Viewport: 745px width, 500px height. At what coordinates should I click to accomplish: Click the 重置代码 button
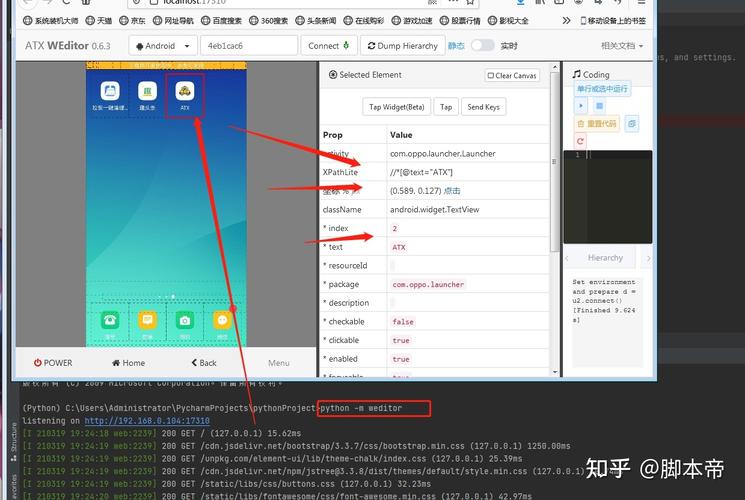pos(597,124)
